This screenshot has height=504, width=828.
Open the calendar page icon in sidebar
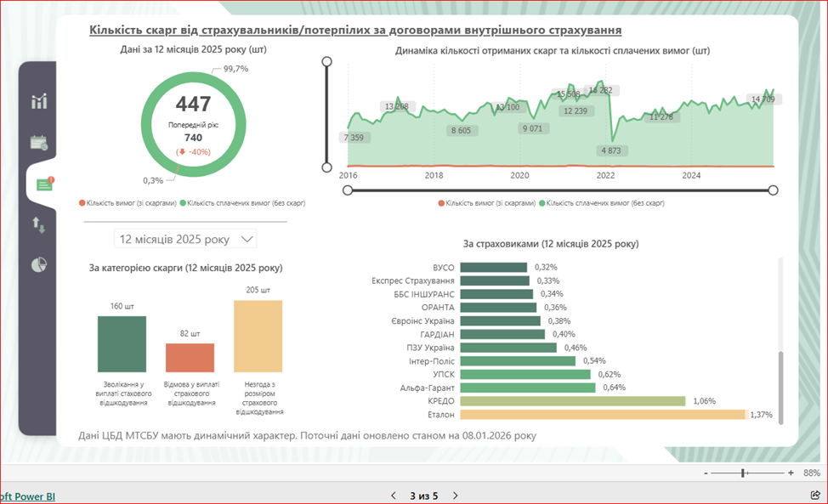click(x=39, y=142)
